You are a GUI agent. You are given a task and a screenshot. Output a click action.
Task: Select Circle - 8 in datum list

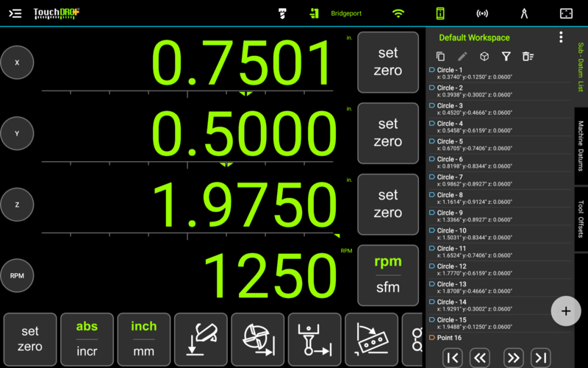pos(500,198)
